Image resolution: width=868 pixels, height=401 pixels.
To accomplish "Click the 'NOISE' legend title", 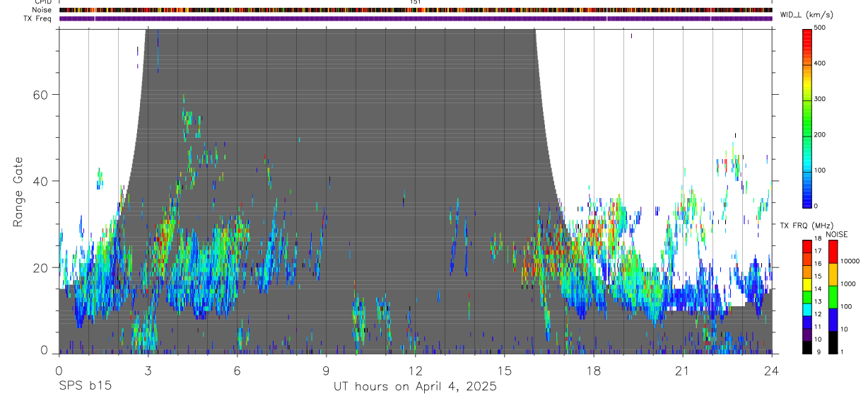I will 836,234.
